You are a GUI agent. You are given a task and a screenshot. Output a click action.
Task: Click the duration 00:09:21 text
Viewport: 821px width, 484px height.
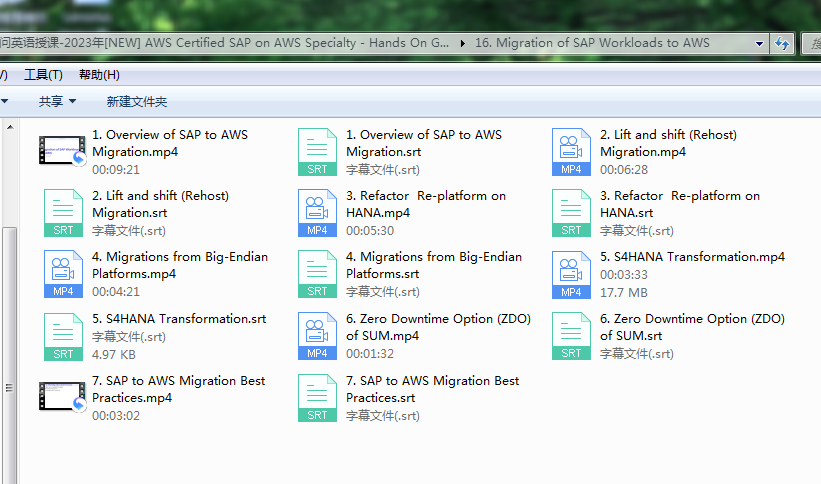(x=116, y=170)
